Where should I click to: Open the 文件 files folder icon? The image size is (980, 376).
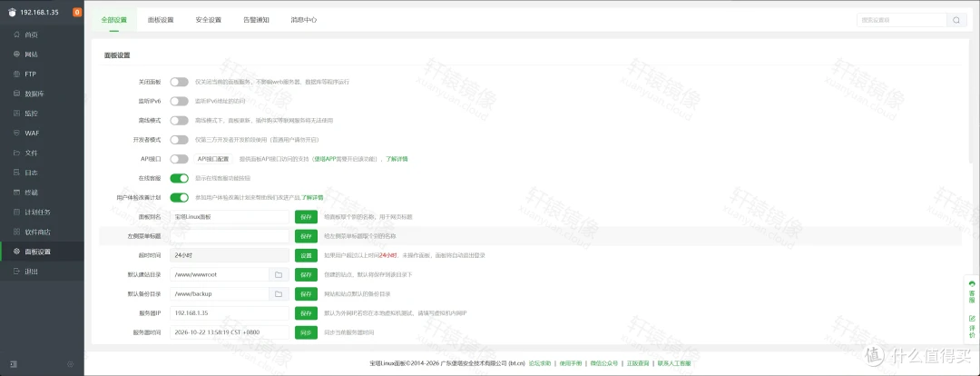pyautogui.click(x=17, y=153)
